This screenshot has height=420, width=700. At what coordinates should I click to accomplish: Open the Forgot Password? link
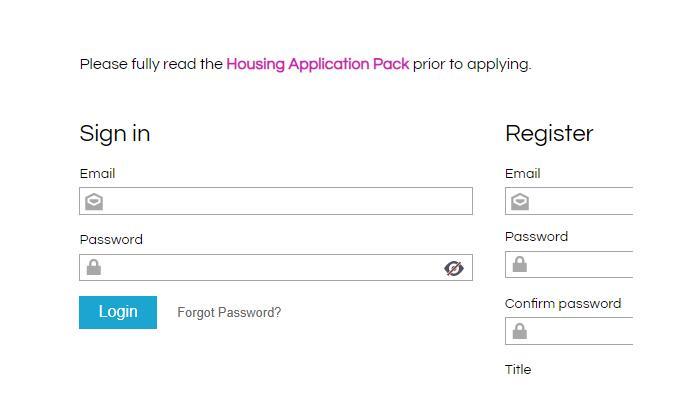(x=229, y=312)
